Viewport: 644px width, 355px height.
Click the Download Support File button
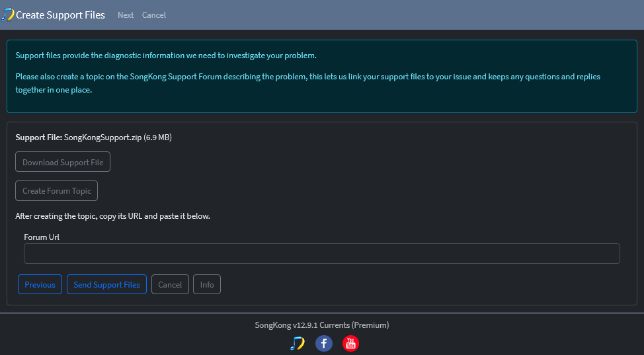point(63,162)
